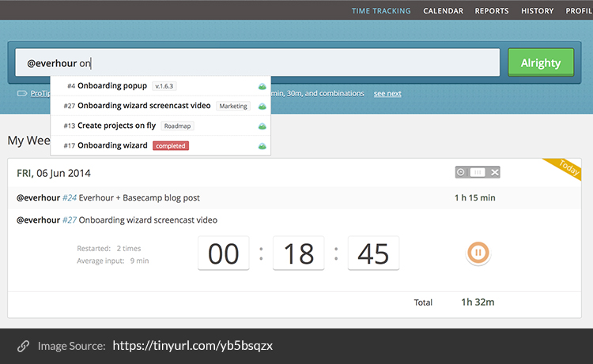Screen dimensions: 593x364
Task: Click the X icon in the entry toolbar
Action: click(x=495, y=173)
